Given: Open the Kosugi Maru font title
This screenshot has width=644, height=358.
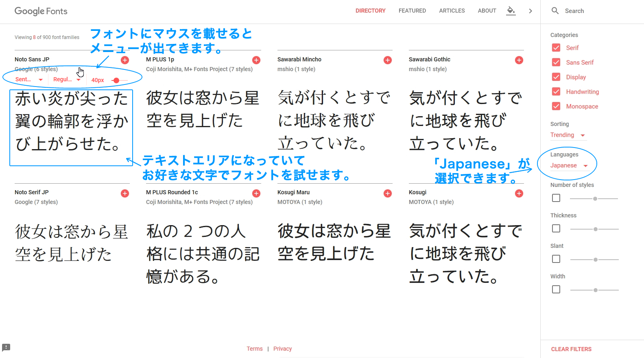Looking at the screenshot, I should 293,192.
